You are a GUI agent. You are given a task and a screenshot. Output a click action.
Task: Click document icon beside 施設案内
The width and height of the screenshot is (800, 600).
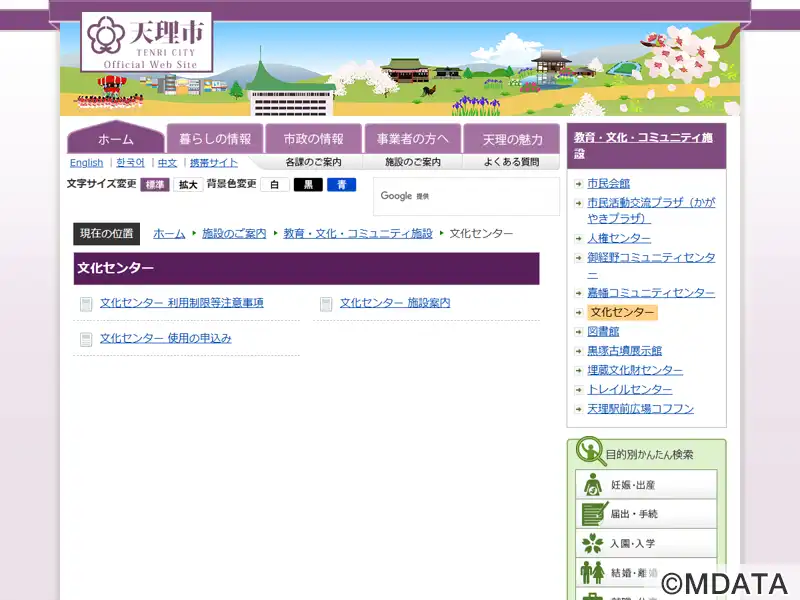pos(326,304)
